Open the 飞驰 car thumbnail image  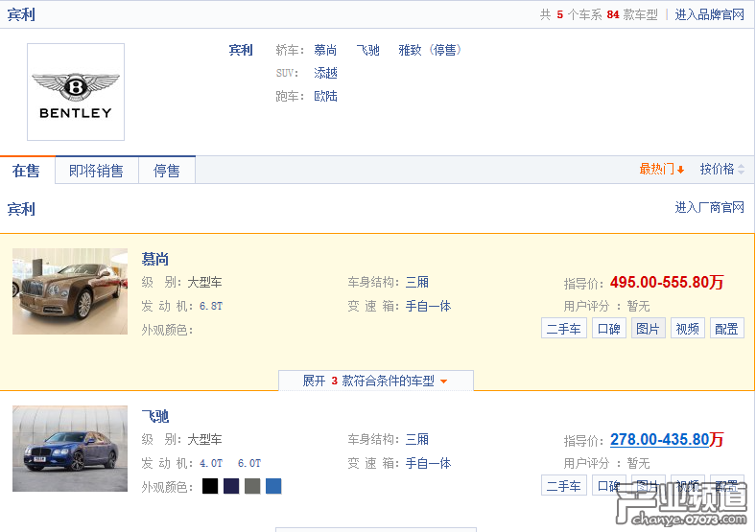click(x=70, y=449)
